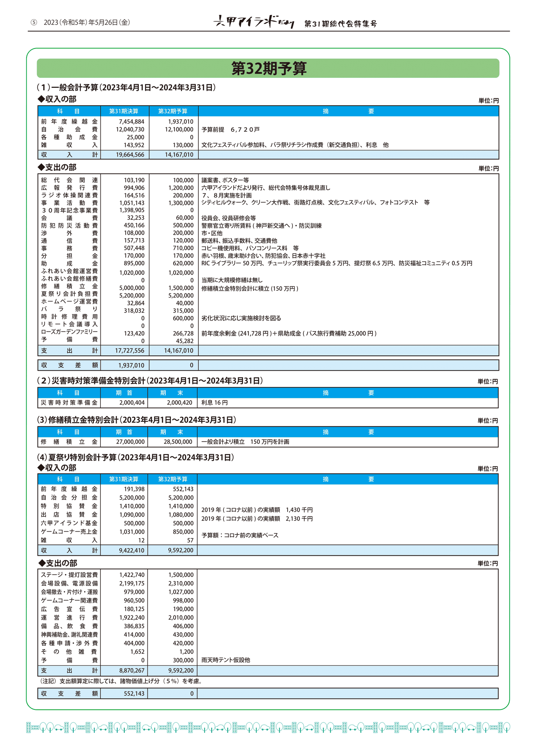
Task: Click the expense total 17,727,556
Action: [130, 350]
